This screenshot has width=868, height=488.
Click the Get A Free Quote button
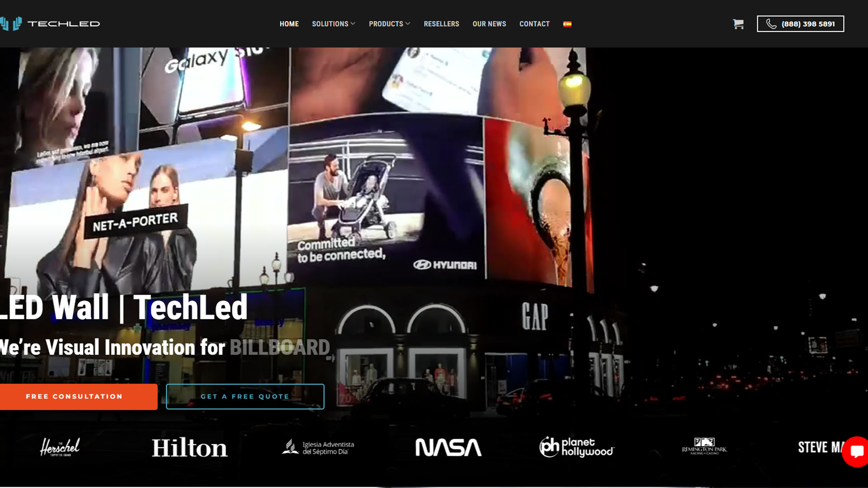point(245,397)
